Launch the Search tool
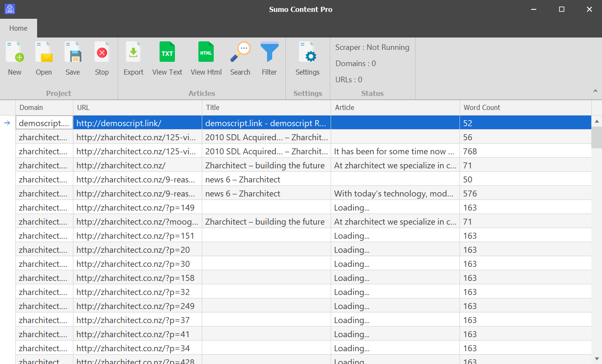This screenshot has width=602, height=364. [240, 59]
